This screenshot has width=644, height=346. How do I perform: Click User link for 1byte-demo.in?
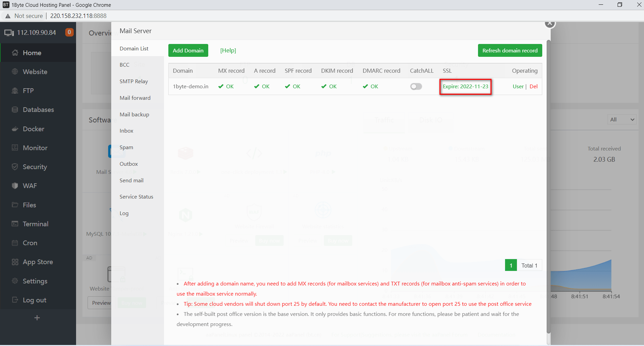click(518, 87)
